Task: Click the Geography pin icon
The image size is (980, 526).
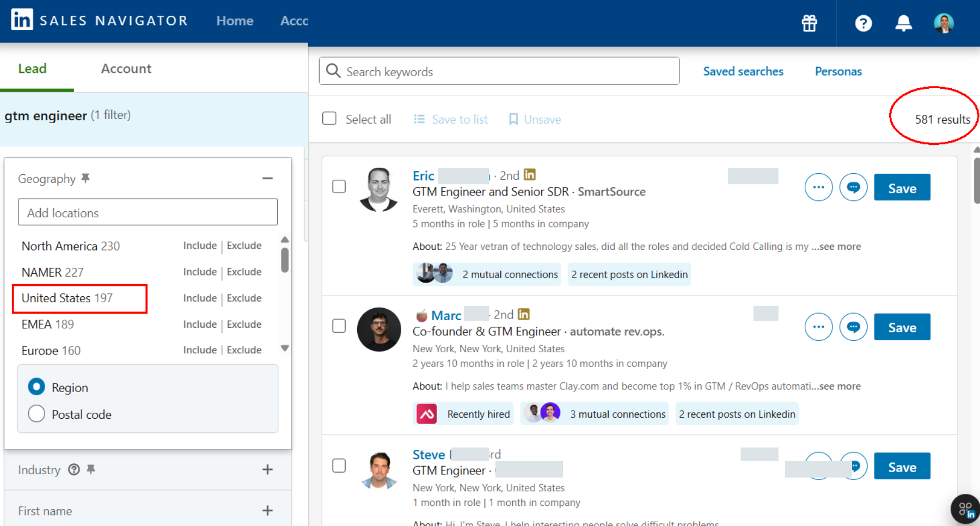Action: (85, 178)
